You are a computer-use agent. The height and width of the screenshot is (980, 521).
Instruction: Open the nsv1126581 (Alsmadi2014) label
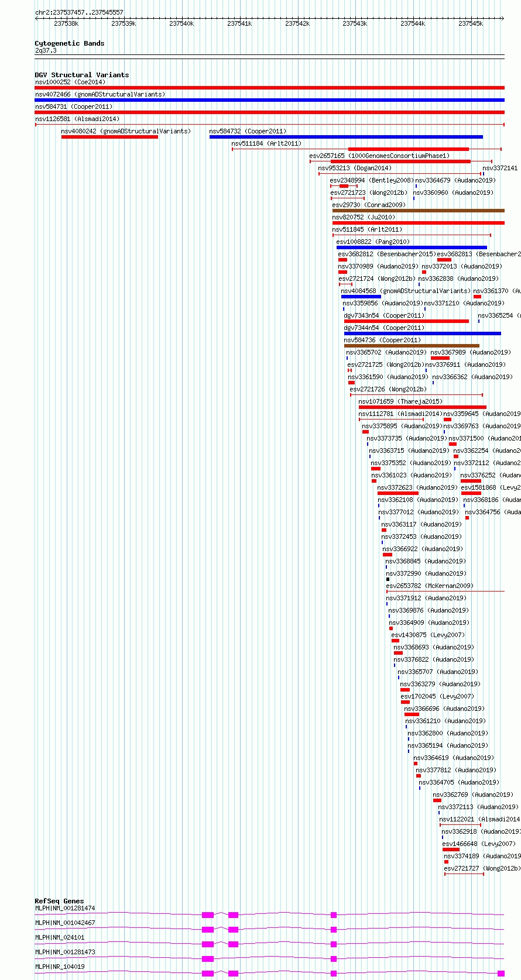77,119
